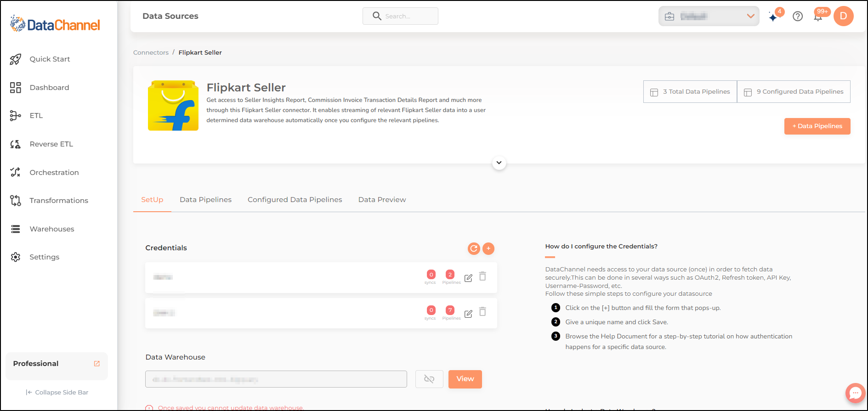
Task: Open the workspace selector dropdown
Action: point(709,16)
